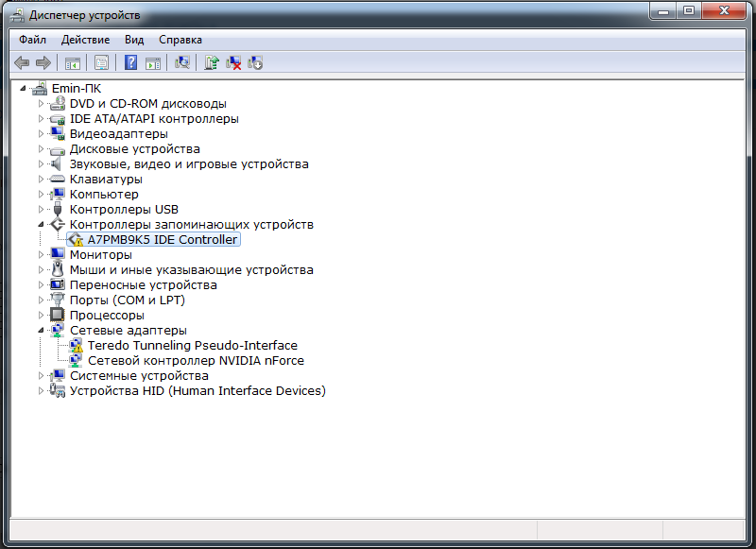Expand DVD и CD-ROM дисководы

click(x=41, y=103)
